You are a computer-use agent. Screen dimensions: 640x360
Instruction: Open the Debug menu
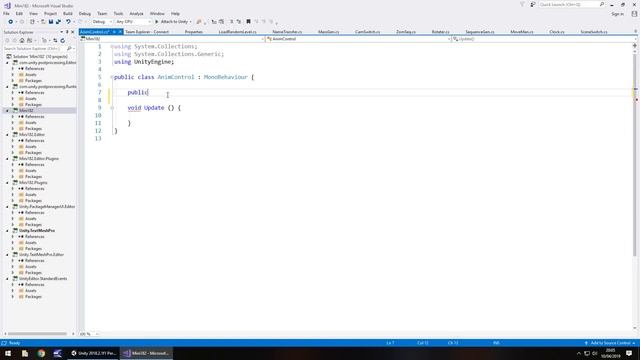coord(84,13)
